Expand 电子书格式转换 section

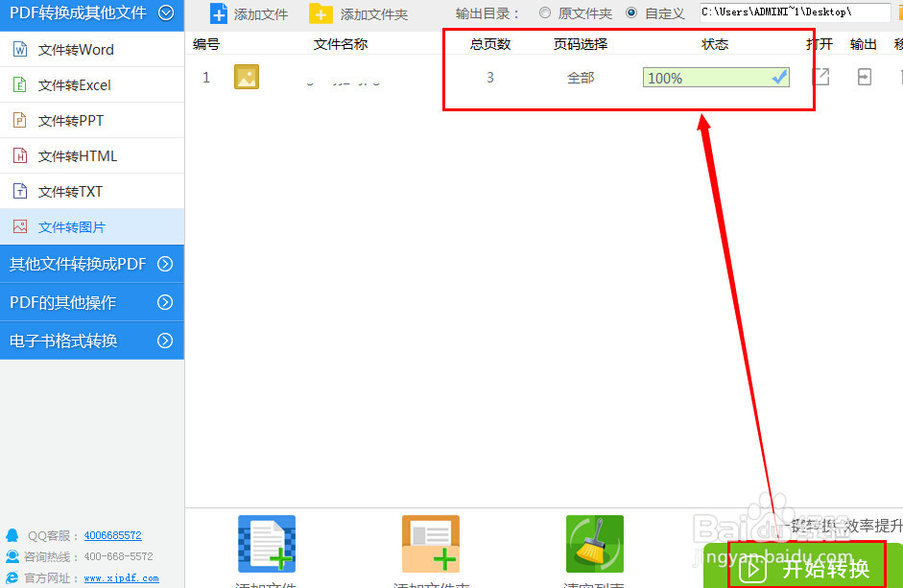[x=91, y=341]
